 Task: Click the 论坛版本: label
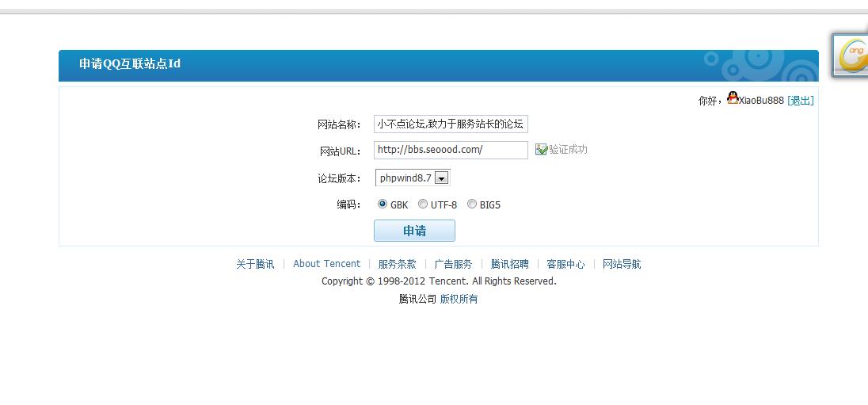[x=339, y=178]
